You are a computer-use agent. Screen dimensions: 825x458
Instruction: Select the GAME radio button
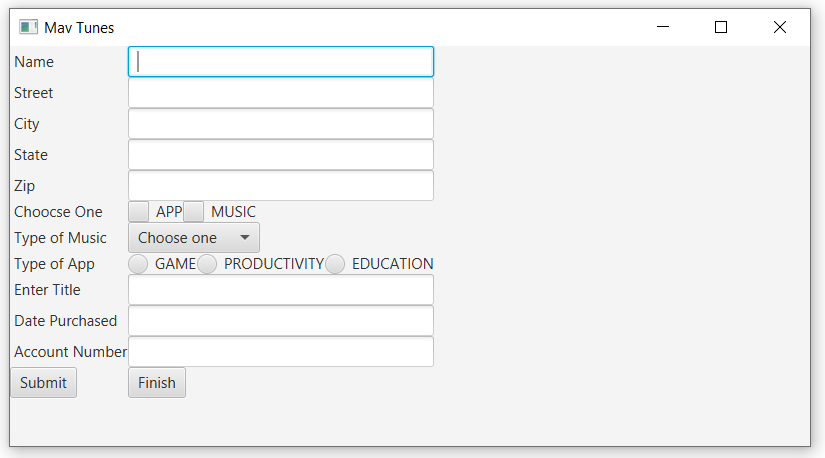(138, 264)
